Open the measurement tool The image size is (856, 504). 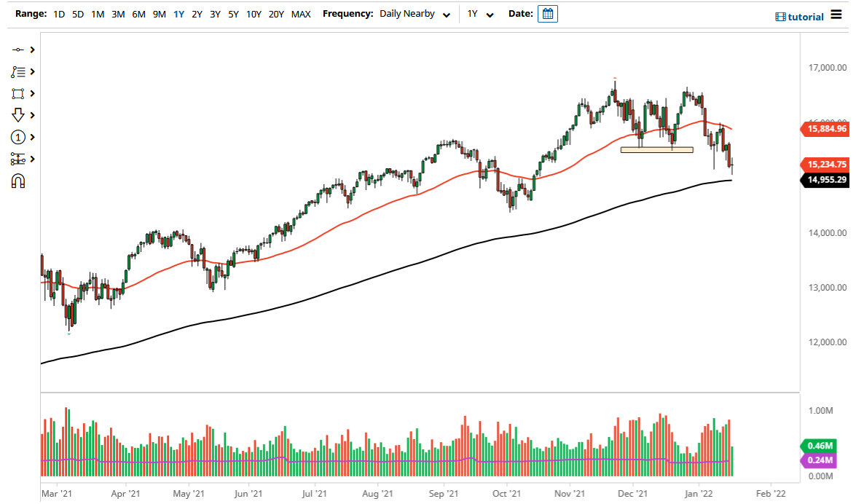(x=19, y=159)
